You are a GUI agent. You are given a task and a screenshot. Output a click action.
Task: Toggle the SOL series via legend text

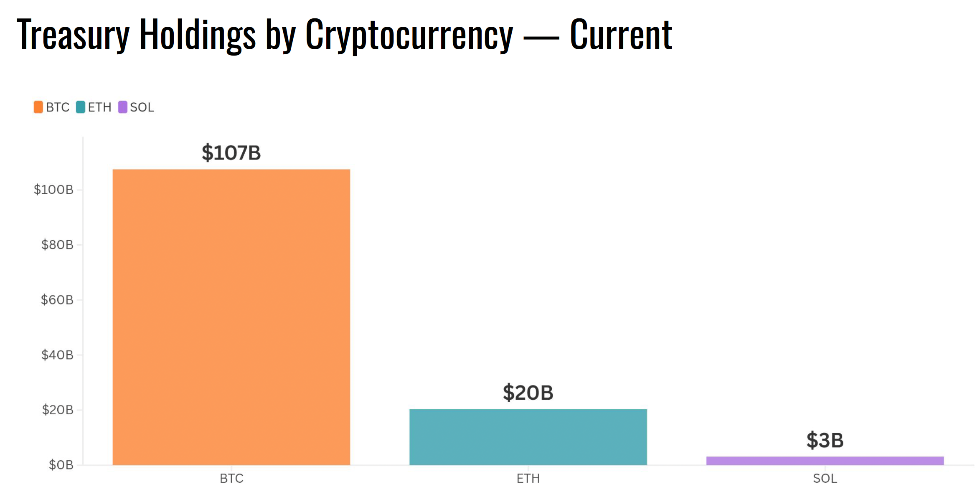tap(142, 107)
